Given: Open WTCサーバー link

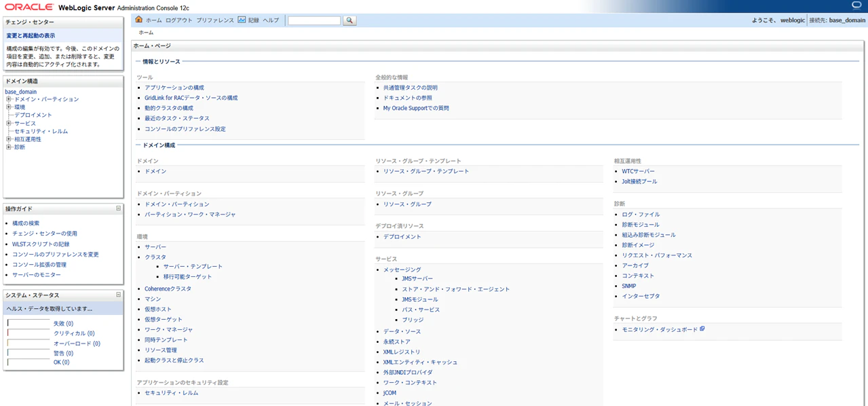Looking at the screenshot, I should point(639,171).
